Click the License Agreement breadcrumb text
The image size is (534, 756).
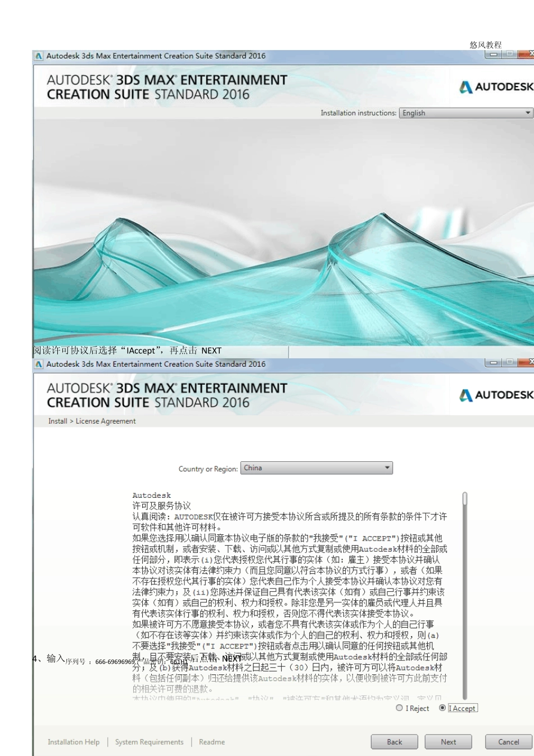point(106,421)
